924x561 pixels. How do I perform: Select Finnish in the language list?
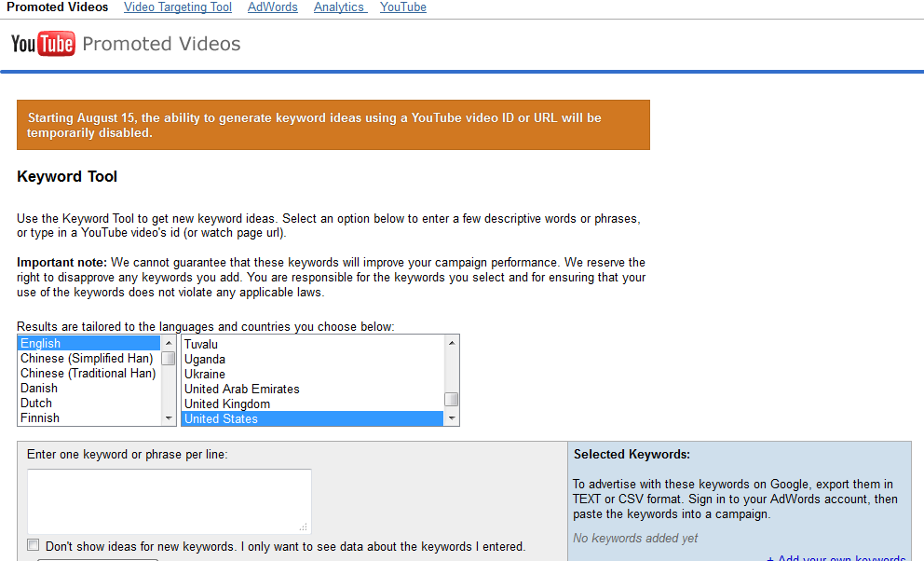click(40, 417)
